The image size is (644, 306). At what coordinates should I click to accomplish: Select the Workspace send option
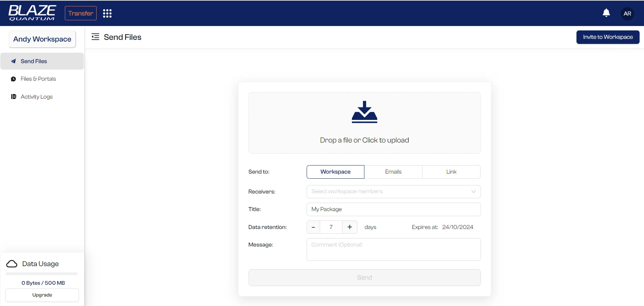point(335,172)
